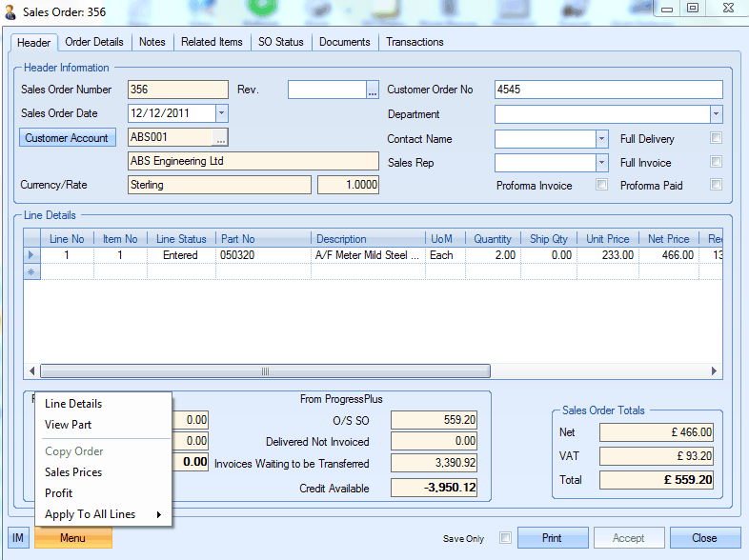This screenshot has height=560, width=749.
Task: Select Sales Prices from the menu
Action: coord(73,472)
